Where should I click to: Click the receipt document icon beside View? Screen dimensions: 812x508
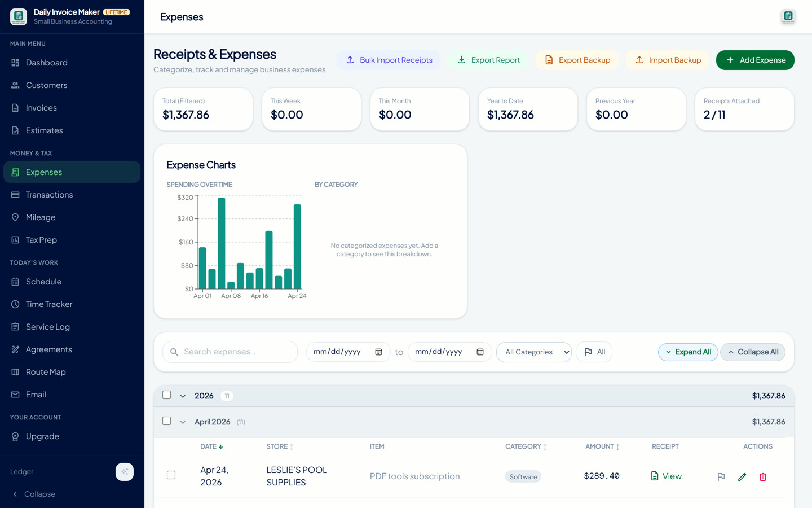click(x=655, y=476)
